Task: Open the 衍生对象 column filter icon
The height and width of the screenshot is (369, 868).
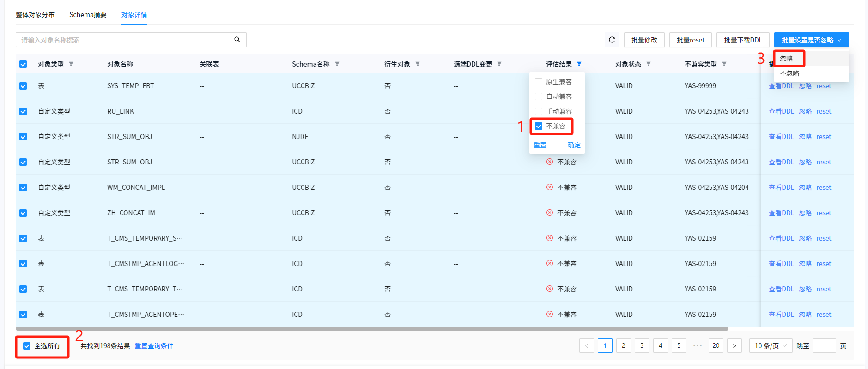Action: (x=418, y=64)
